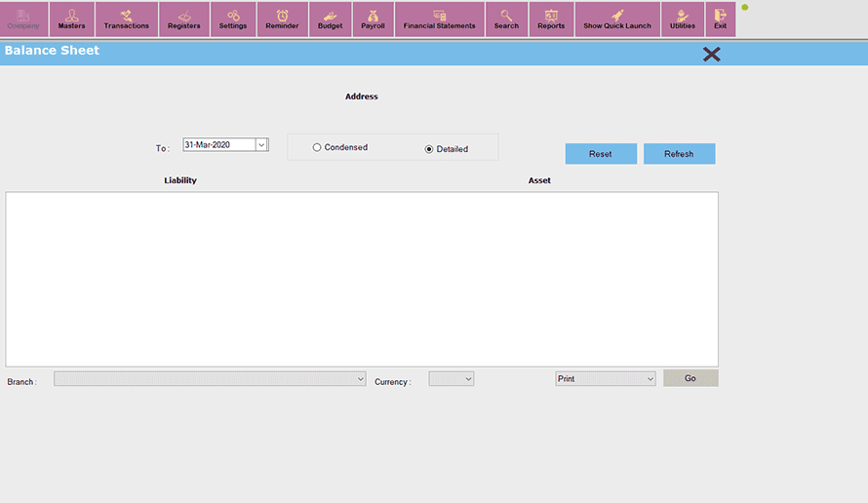Screen dimensions: 868x503
Task: Click the Asset column heading
Action: [x=539, y=180]
